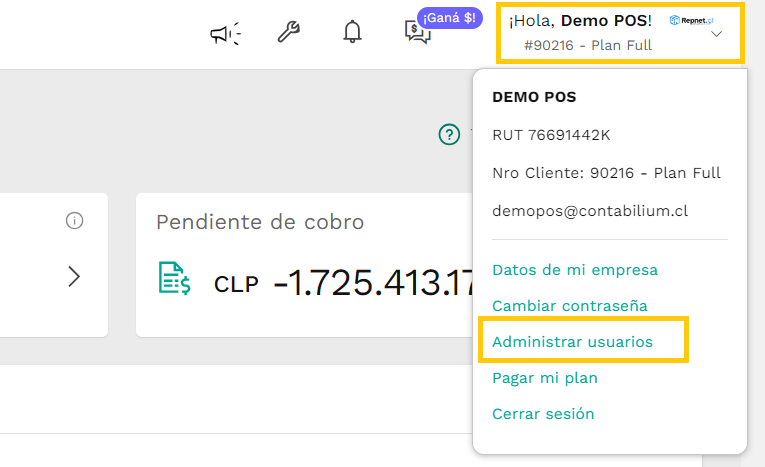This screenshot has width=765, height=467.
Task: Click the CLP -1.725.413 amount
Action: [x=343, y=283]
